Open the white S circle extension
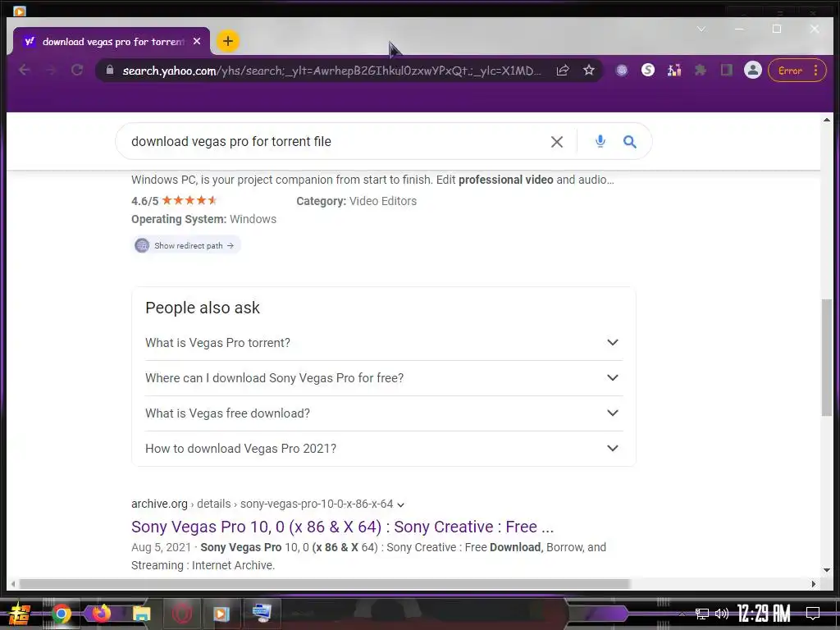This screenshot has width=840, height=630. (648, 71)
